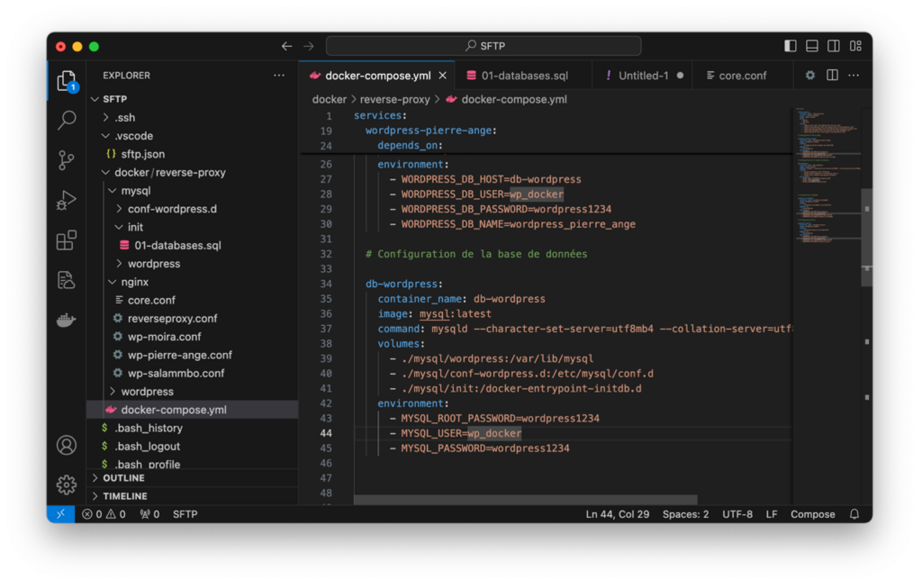Screen dimensions: 922x588
Task: Click the docker breadcrumb segment
Action: point(330,99)
